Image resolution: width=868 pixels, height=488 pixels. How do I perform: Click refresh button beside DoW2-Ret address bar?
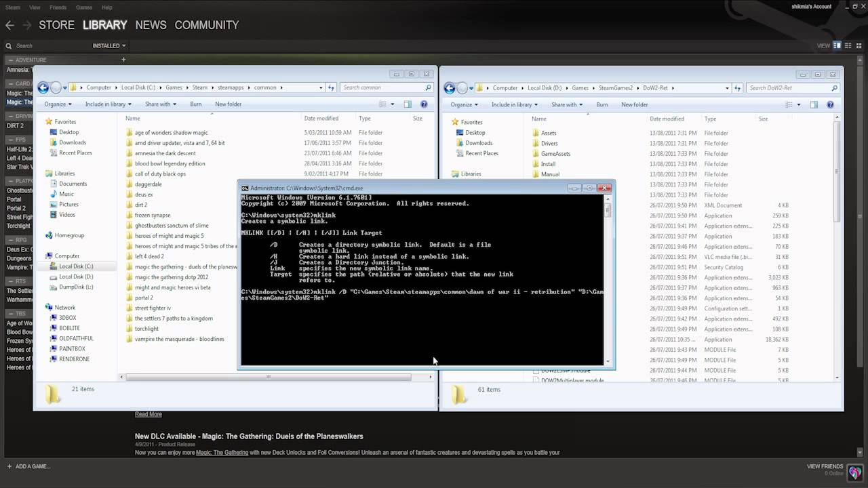click(737, 88)
